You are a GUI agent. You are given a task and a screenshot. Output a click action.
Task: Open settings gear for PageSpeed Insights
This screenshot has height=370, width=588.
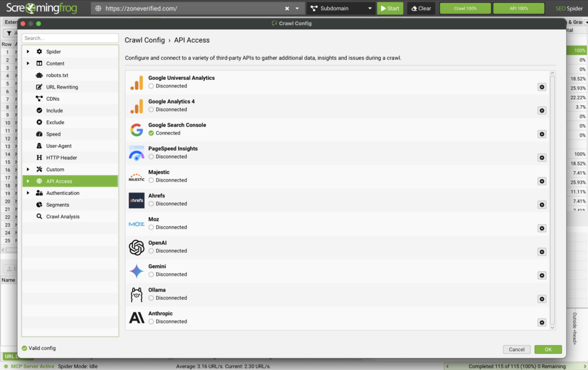[541, 157]
